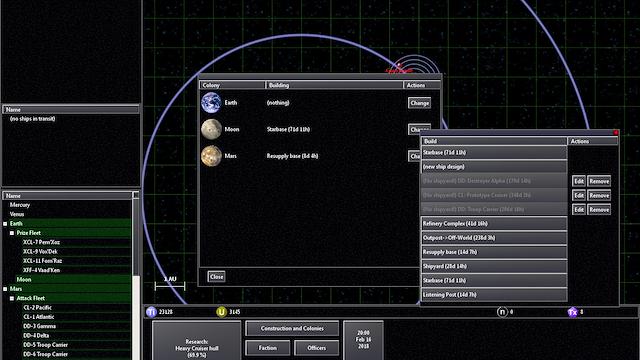The height and width of the screenshot is (360, 640).
Task: Remove the CL: Prototype Cruiser design
Action: pos(599,196)
